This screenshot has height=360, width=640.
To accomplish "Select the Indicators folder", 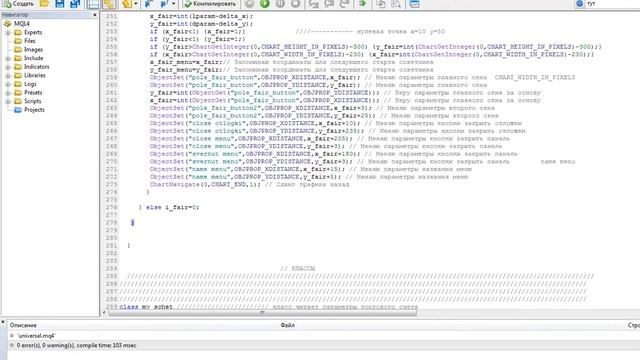I will (x=36, y=67).
